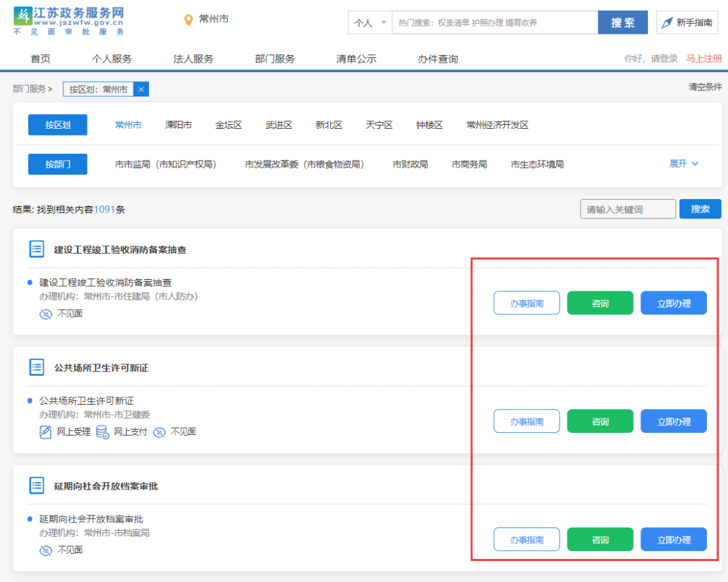
Task: Click the 网上支付 coins icon
Action: 102,432
